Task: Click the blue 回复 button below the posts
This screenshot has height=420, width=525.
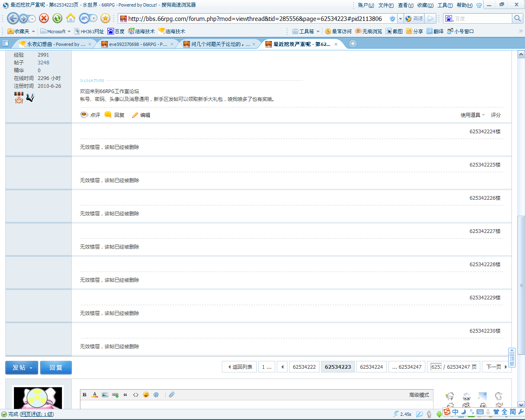Action: [56, 367]
